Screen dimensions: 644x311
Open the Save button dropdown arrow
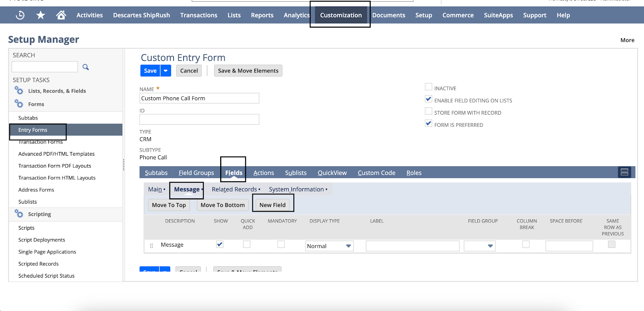pos(166,70)
